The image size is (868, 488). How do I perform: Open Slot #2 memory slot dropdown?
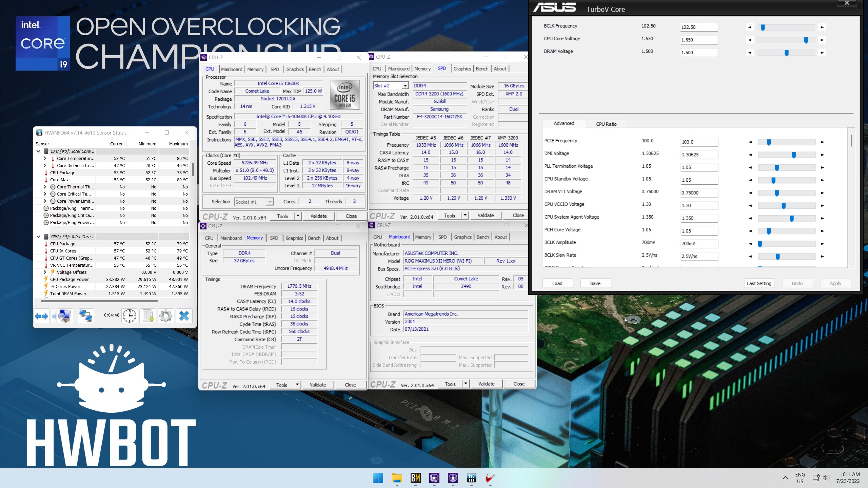tap(405, 86)
